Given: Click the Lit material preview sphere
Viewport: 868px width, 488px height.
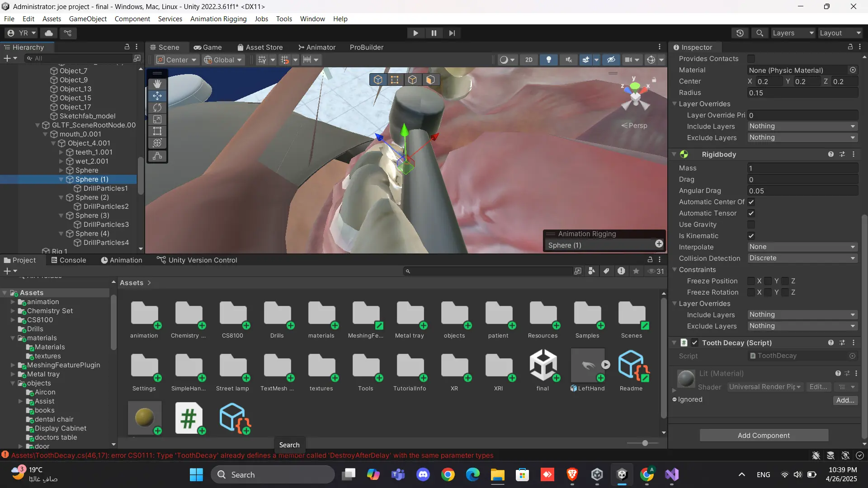Looking at the screenshot, I should pos(686,379).
